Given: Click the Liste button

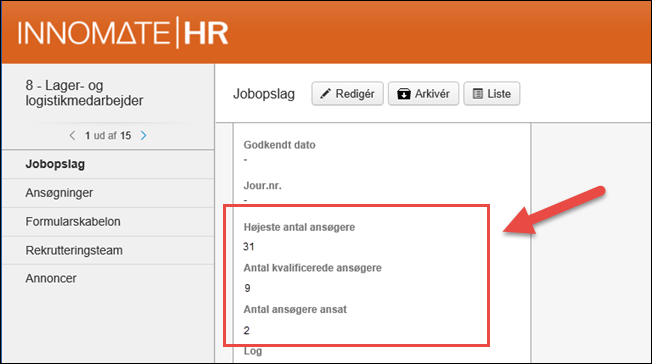Looking at the screenshot, I should 491,94.
